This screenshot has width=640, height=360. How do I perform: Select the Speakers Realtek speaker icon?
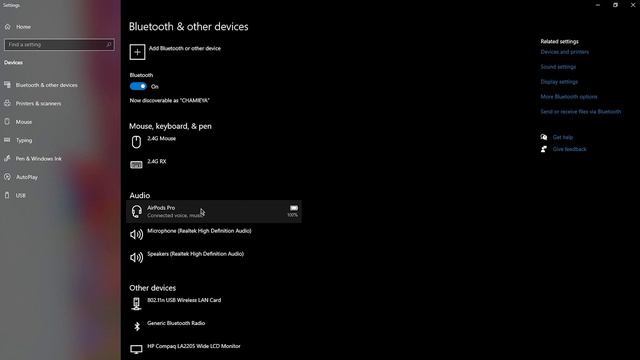(x=136, y=258)
